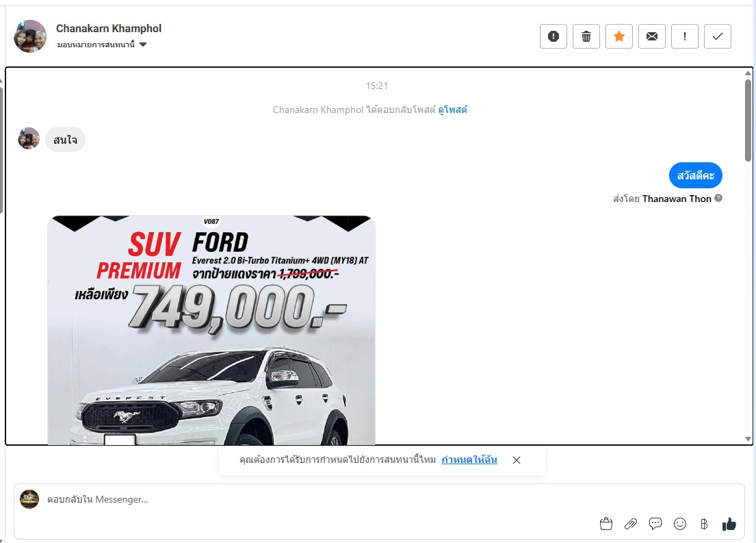
Task: Attach a file with paperclip icon
Action: click(x=631, y=524)
